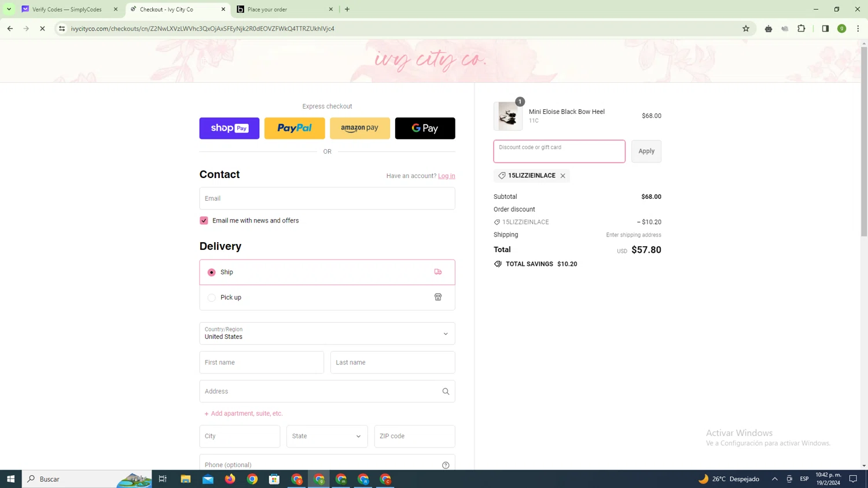This screenshot has height=488, width=868.
Task: Stop loading the checkout page
Action: [42, 28]
